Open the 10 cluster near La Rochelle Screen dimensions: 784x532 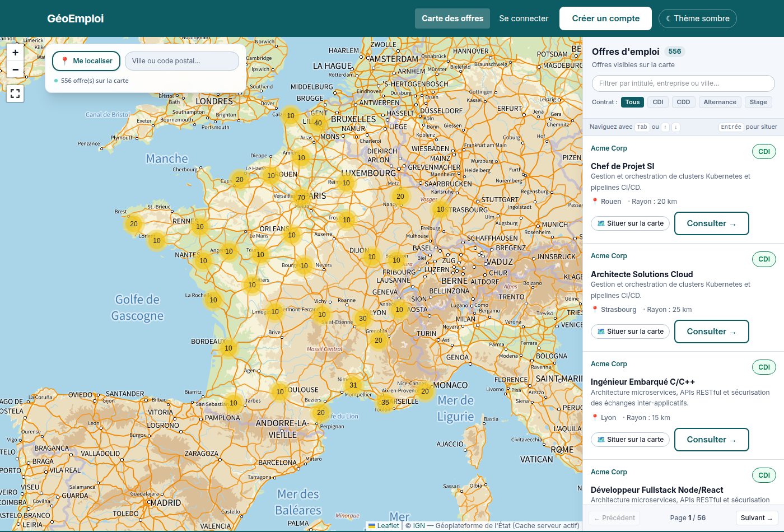click(213, 300)
